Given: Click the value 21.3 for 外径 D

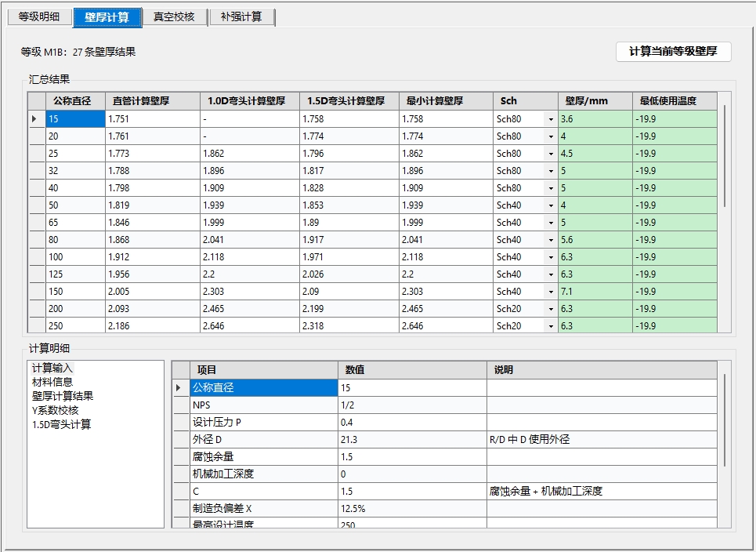Looking at the screenshot, I should coord(412,440).
